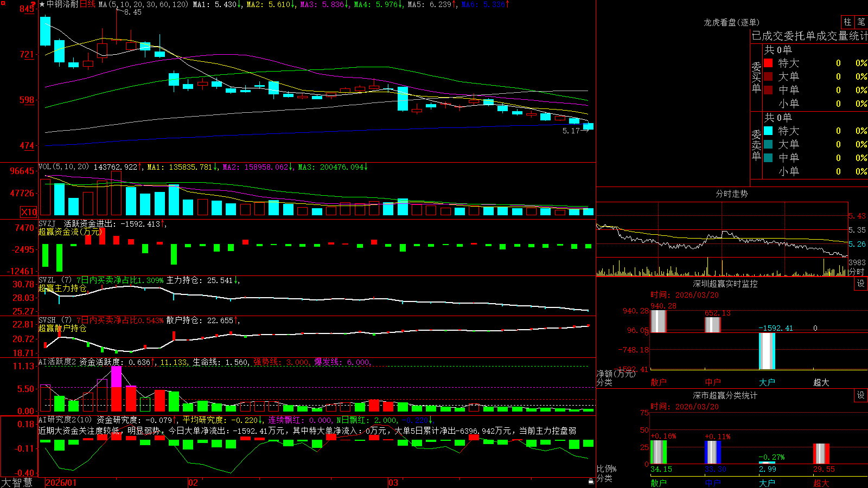Click the 845 price axis label
The width and height of the screenshot is (868, 488).
pyautogui.click(x=27, y=9)
